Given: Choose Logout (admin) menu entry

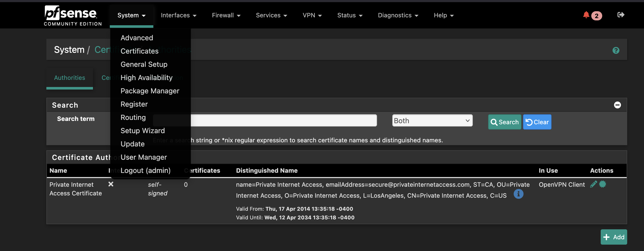Looking at the screenshot, I should click(145, 170).
